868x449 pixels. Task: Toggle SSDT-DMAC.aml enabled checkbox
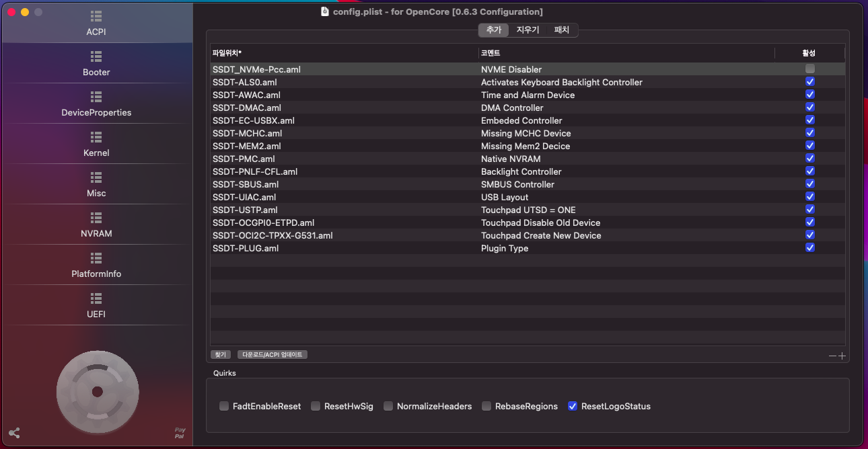click(x=810, y=107)
